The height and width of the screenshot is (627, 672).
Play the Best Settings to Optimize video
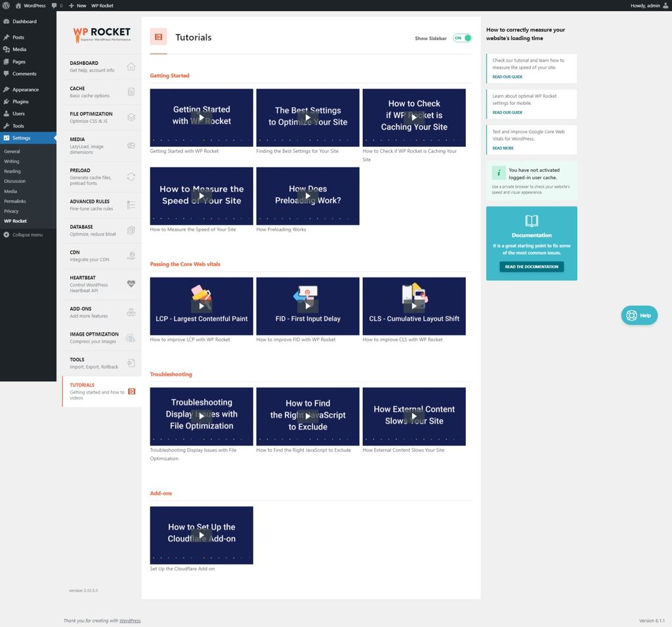[308, 117]
